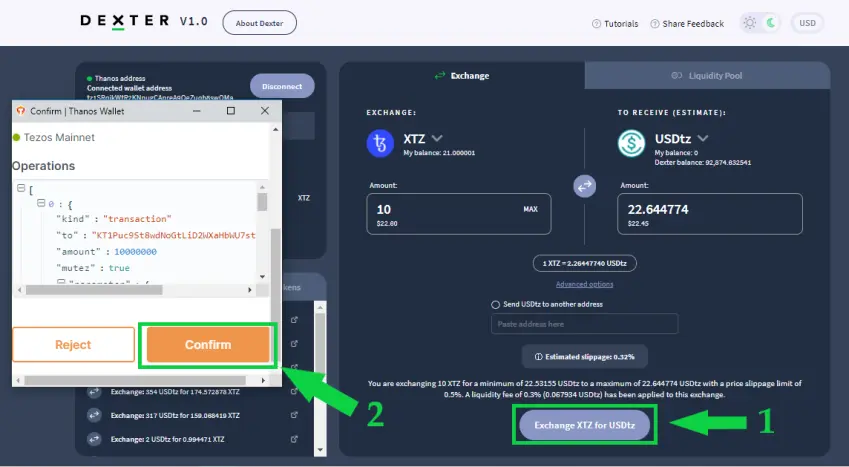Click wallet window bottom scroll right arrow
Screen dimensions: 849x467
(263, 380)
